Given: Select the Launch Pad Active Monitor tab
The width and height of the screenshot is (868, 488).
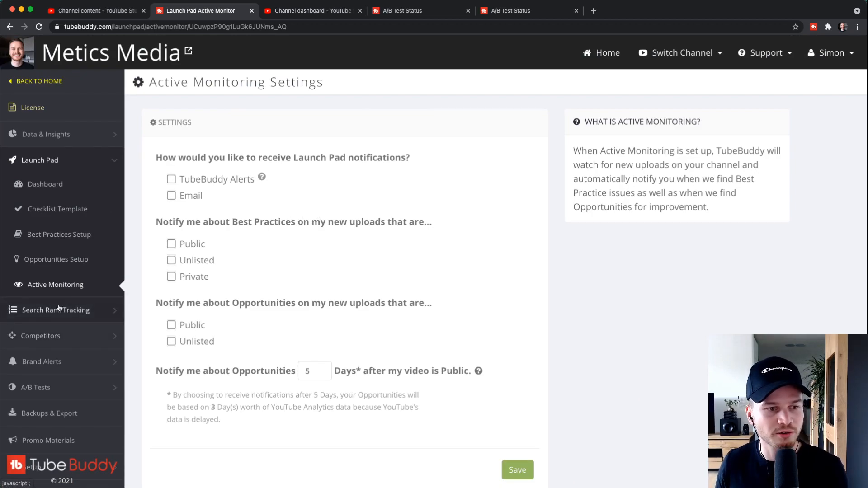Looking at the screenshot, I should coord(204,10).
